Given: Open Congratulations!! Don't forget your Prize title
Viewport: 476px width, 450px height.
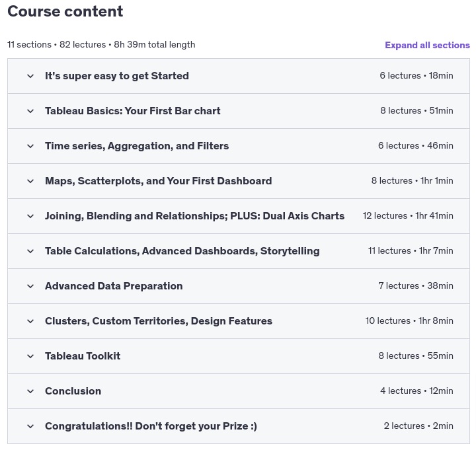Looking at the screenshot, I should 151,426.
